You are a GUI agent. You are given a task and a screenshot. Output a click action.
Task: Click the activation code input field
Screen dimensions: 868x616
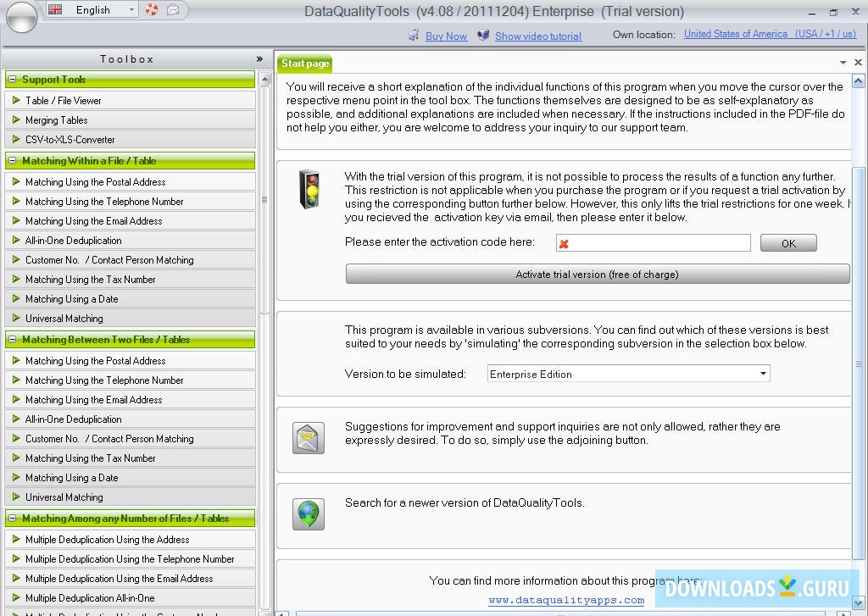pyautogui.click(x=654, y=243)
